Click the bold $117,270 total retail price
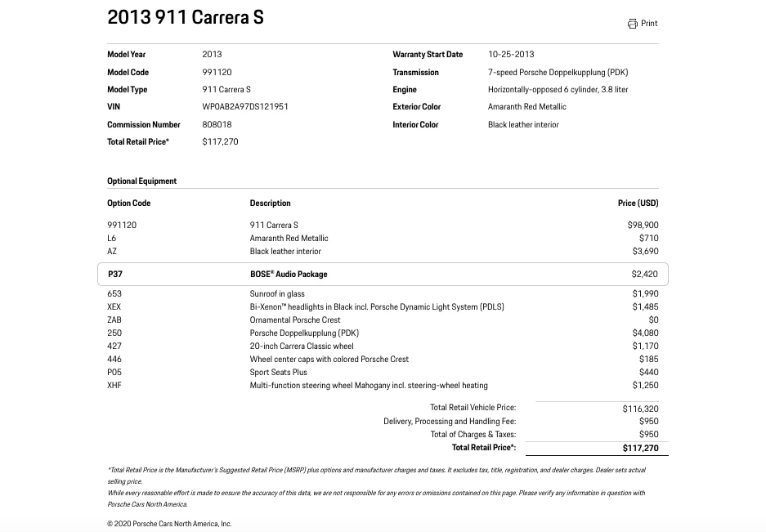Screen dimensions: 766x532 640,448
